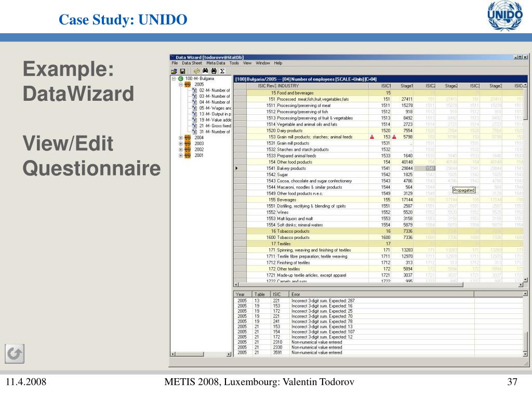The image size is (532, 399).
Task: Click sheet icon of 21 -M- Gross fixed
Action: 194,126
